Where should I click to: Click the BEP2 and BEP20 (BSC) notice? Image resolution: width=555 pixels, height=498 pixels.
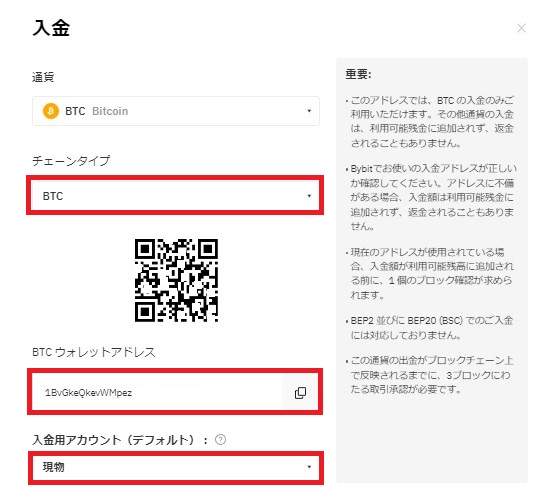[x=430, y=327]
